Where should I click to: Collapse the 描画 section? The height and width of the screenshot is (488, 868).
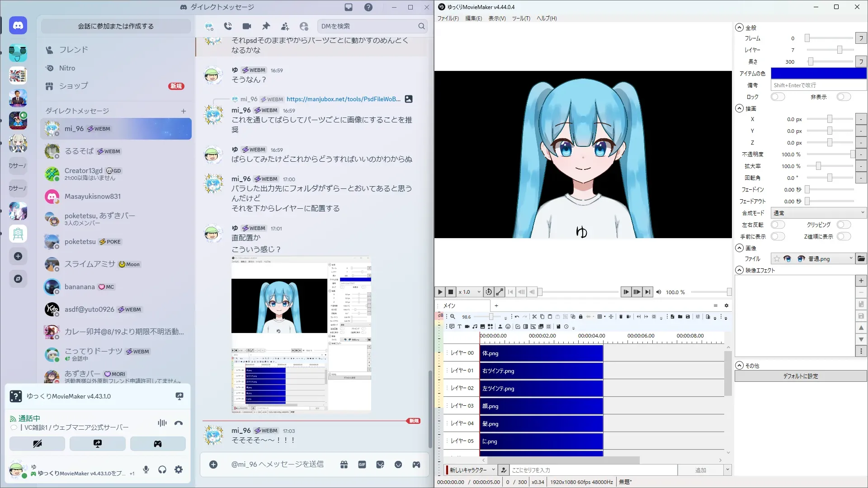tap(739, 108)
